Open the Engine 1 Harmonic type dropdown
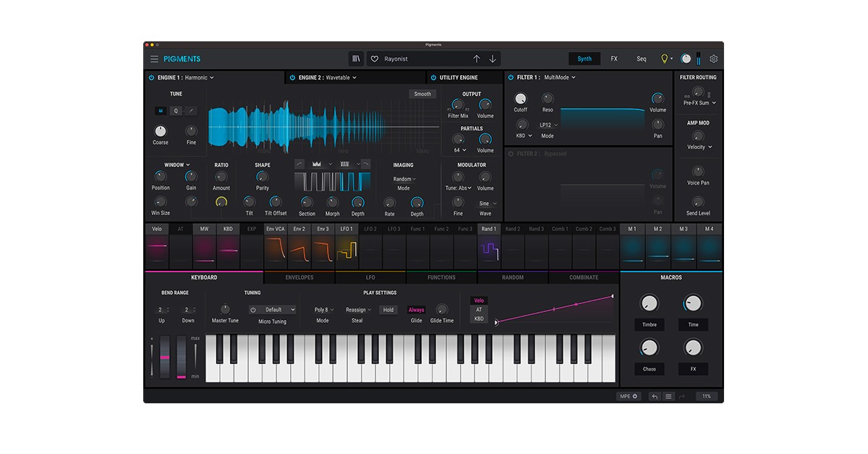The width and height of the screenshot is (868, 454). (200, 77)
